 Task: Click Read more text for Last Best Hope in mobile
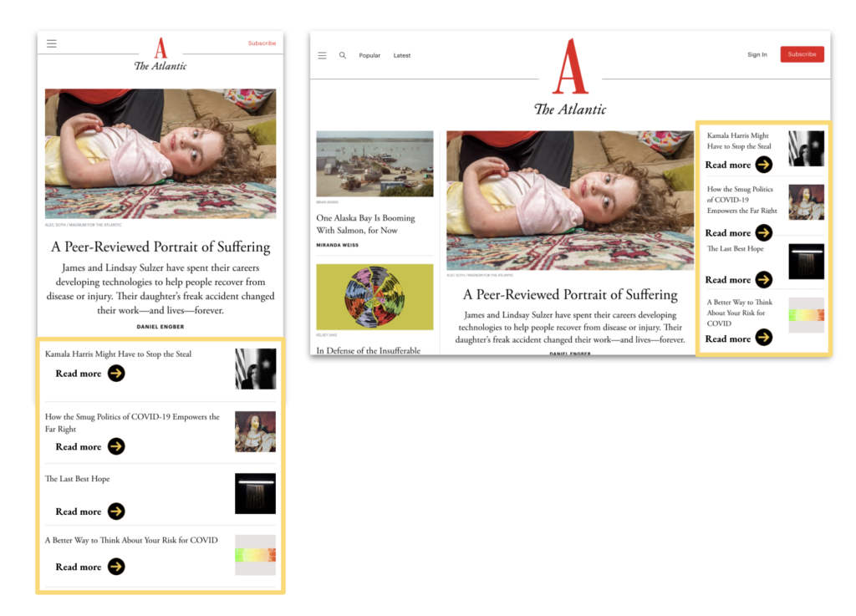click(79, 512)
